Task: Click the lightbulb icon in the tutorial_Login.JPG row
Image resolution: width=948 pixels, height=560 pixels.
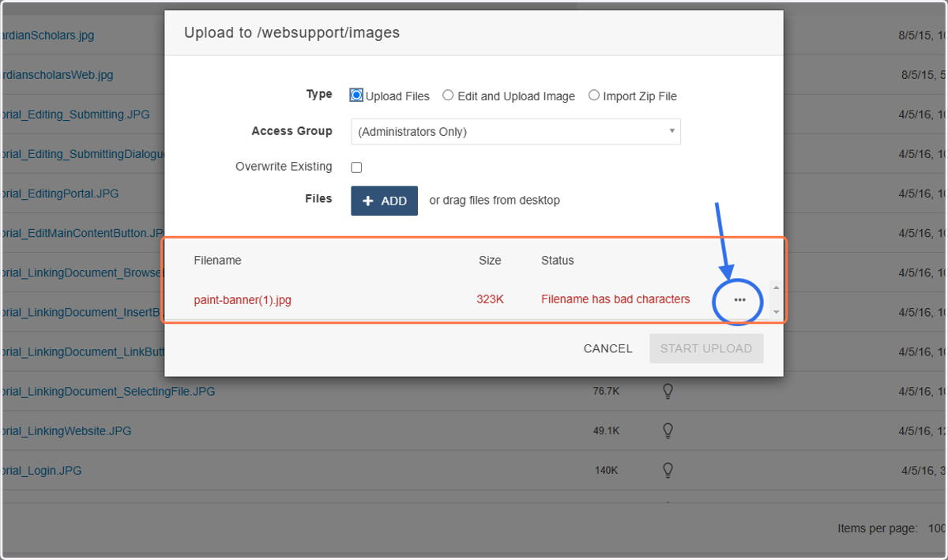Action: (668, 470)
